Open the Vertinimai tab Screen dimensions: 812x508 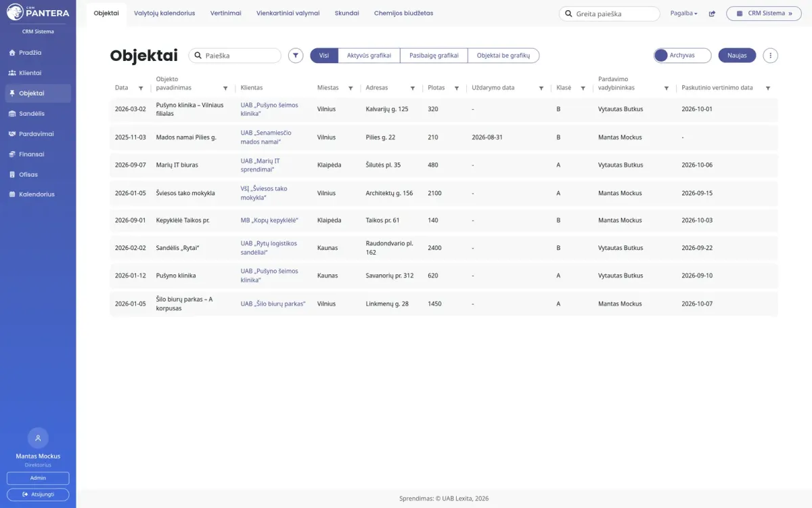point(226,14)
